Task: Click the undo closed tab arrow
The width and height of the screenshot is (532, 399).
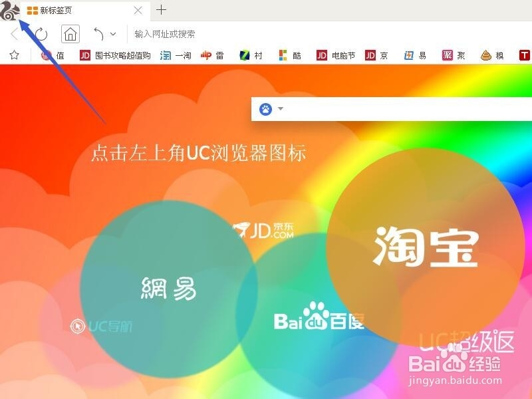Action: 98,34
